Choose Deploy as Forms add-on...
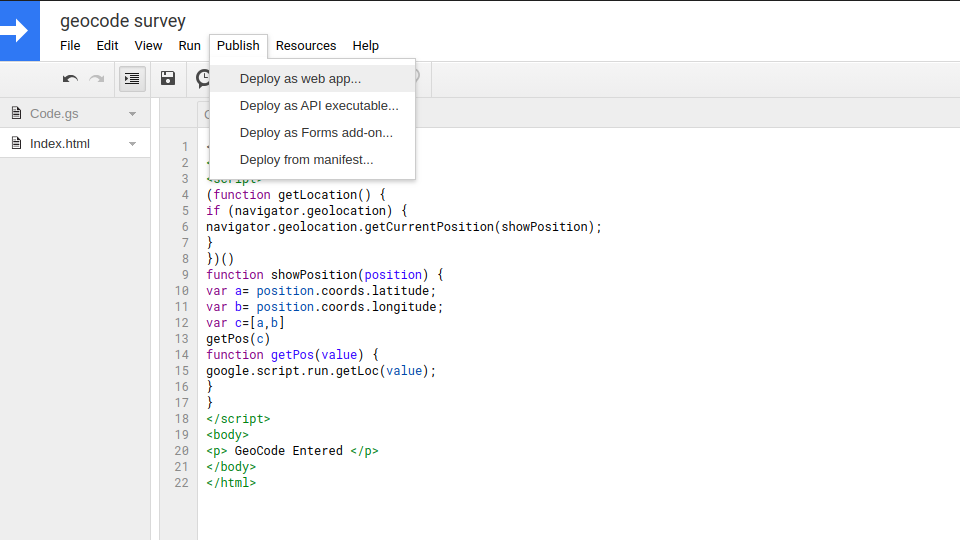This screenshot has width=960, height=540. coord(312,132)
